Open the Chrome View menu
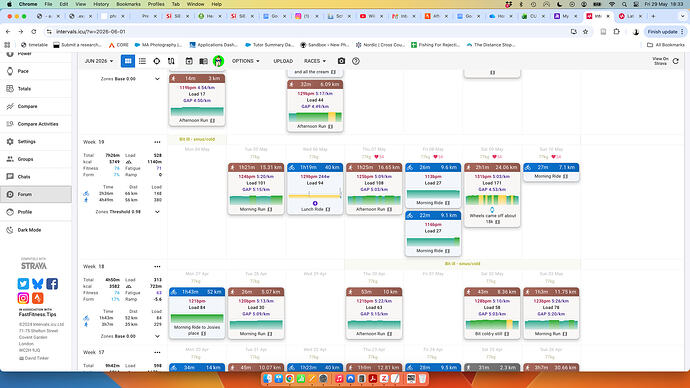This screenshot has height=388, width=690. pos(81,4)
